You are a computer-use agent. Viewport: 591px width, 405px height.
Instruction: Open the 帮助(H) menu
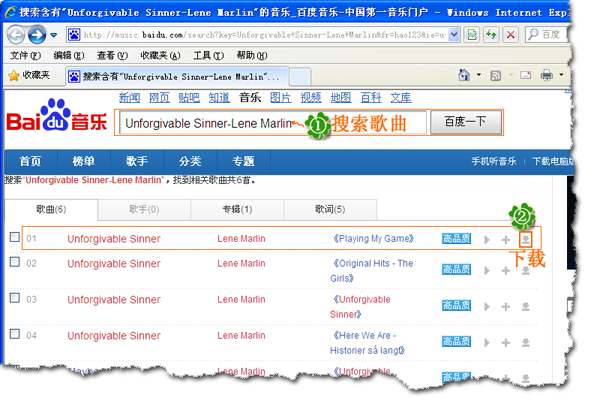pos(252,56)
